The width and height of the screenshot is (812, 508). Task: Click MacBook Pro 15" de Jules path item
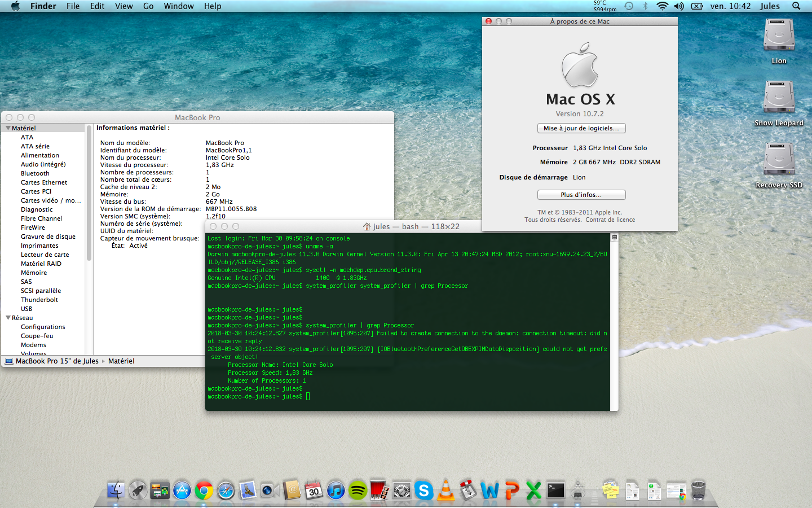pos(52,361)
